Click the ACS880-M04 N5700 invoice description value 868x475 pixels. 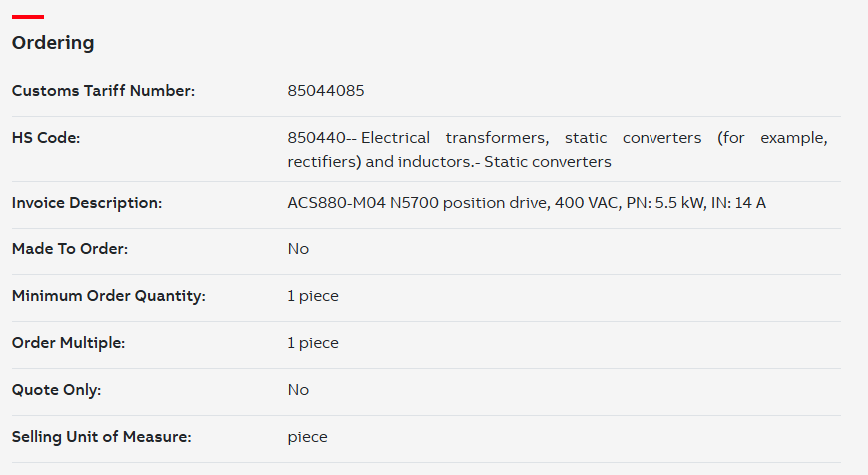tap(527, 203)
